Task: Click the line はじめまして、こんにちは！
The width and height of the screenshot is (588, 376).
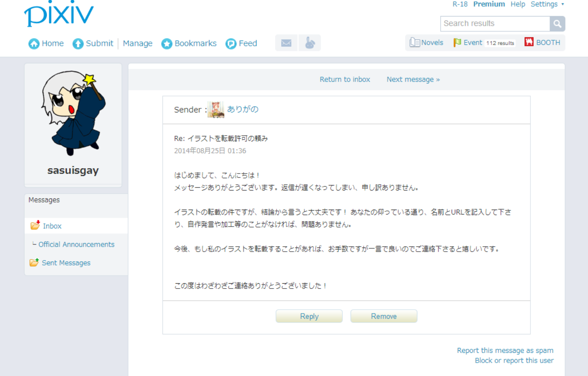Action: coord(217,175)
